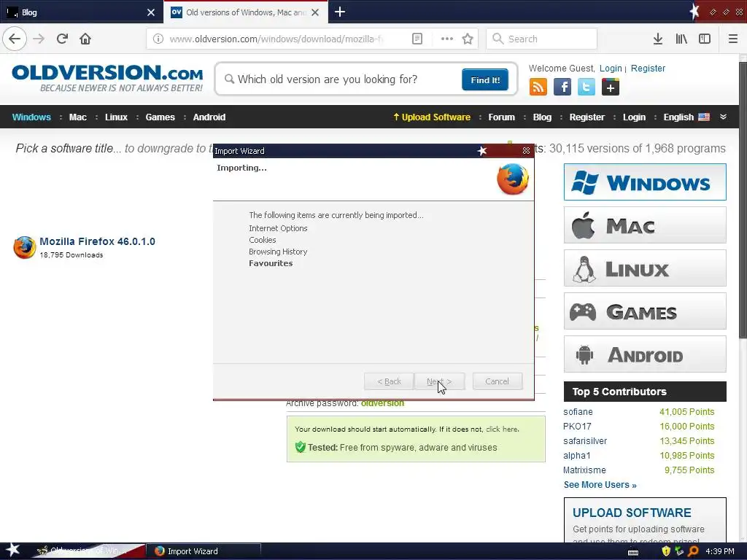Open the Register link near Welcome Guest
Image resolution: width=747 pixels, height=560 pixels.
(x=648, y=68)
